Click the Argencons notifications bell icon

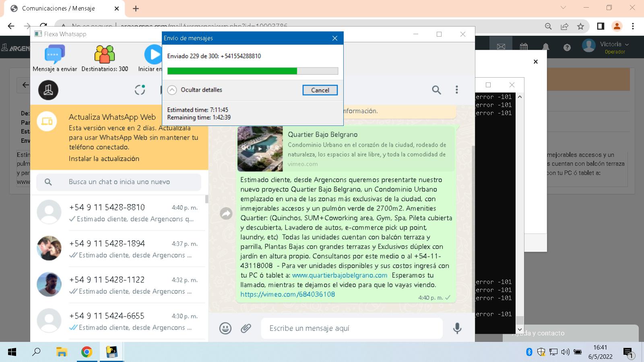tap(546, 47)
